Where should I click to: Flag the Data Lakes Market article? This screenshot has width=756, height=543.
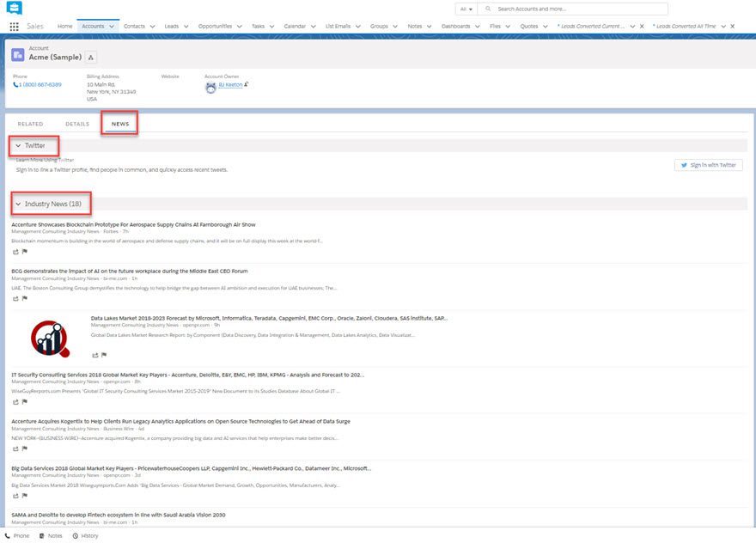pyautogui.click(x=104, y=355)
